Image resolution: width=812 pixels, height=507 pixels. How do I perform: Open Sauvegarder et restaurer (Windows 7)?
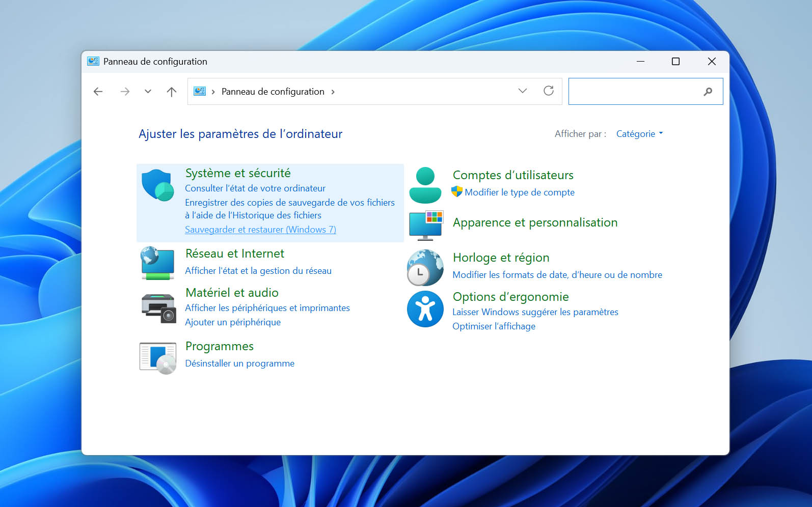coord(260,230)
